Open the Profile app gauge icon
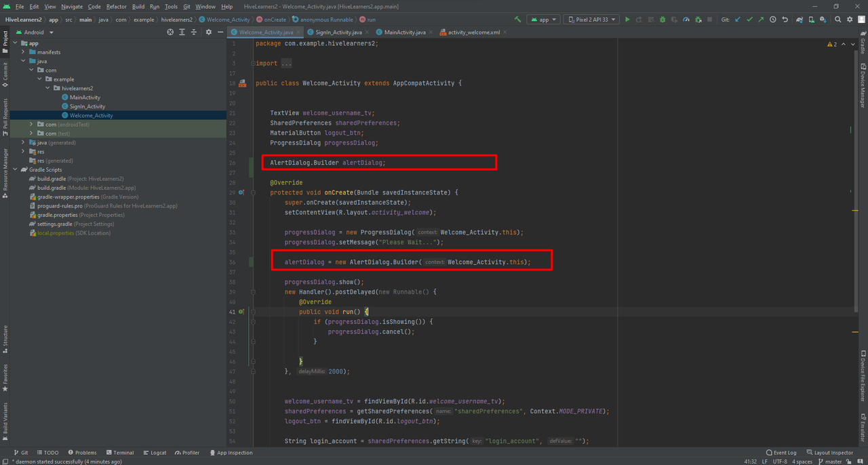Screen dimensions: 868x465 point(686,20)
